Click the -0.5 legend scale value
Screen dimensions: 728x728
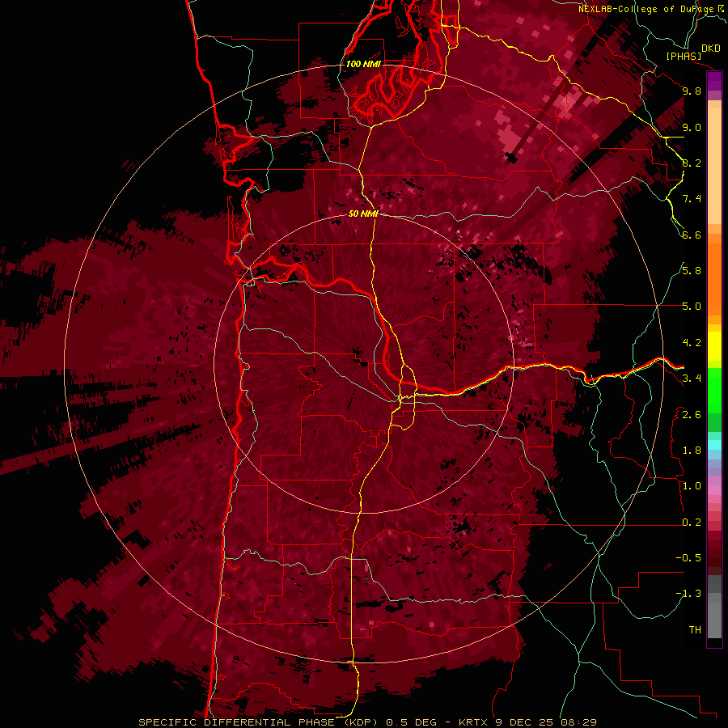click(x=689, y=558)
